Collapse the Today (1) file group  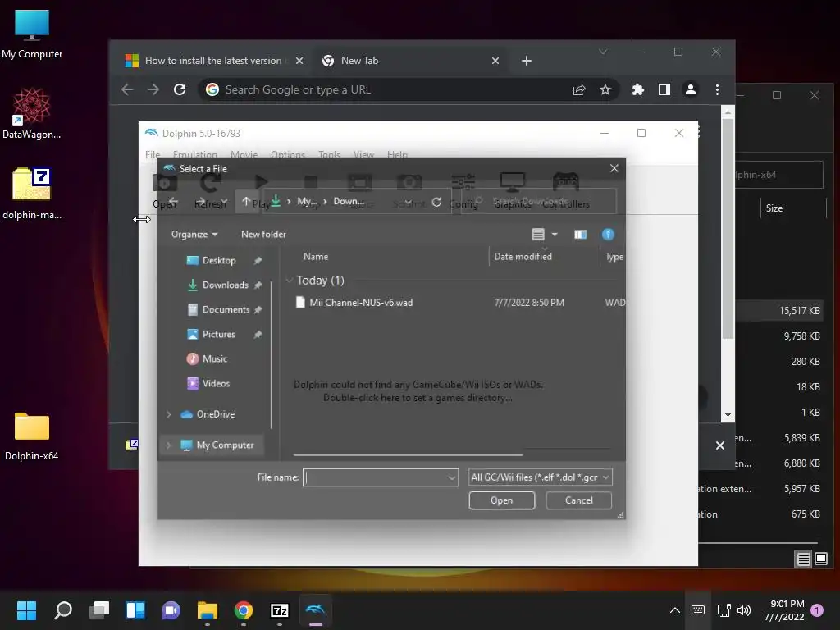pyautogui.click(x=290, y=281)
